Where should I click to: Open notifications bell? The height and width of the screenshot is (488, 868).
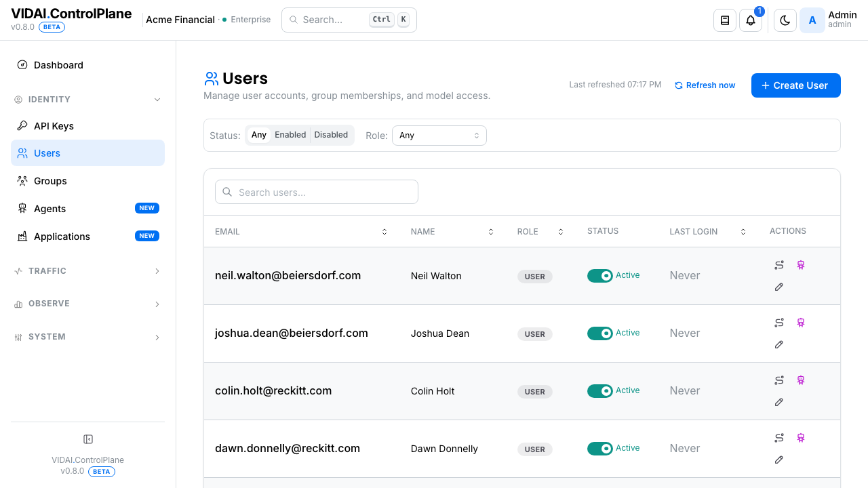(751, 20)
